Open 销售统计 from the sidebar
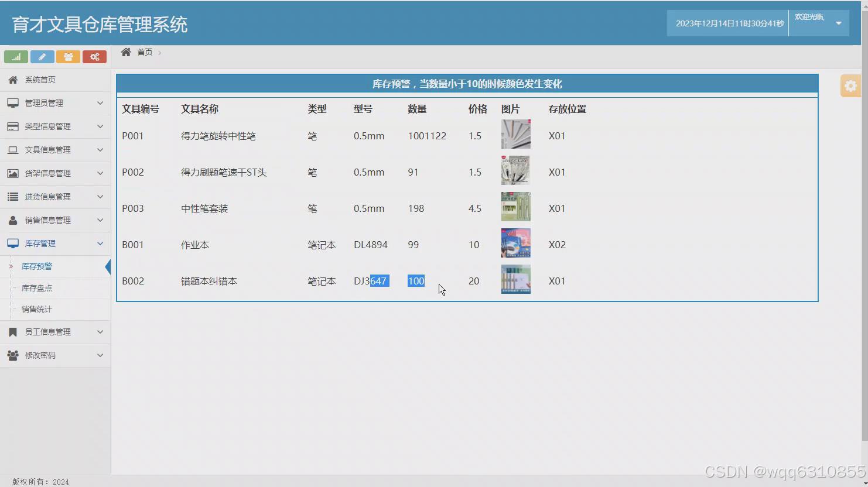This screenshot has width=868, height=487. (36, 309)
